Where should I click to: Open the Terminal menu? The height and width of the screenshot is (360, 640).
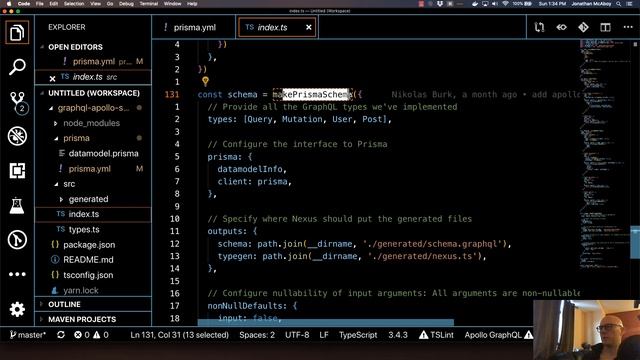pyautogui.click(x=149, y=4)
